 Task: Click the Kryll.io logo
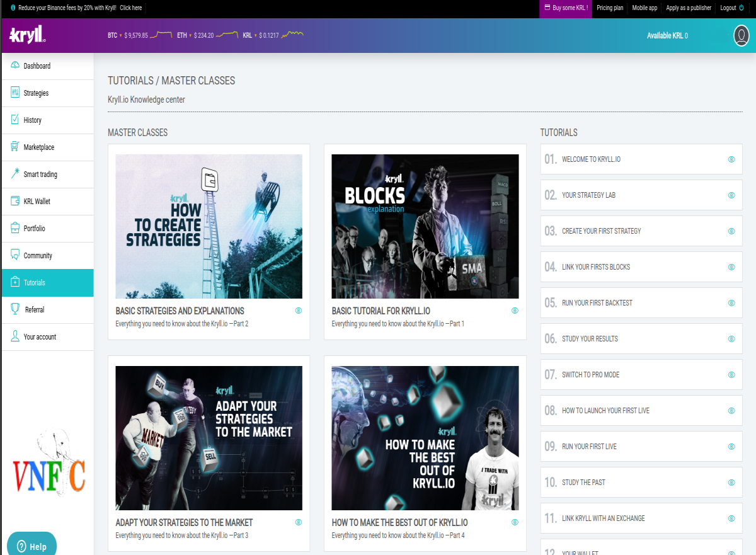(x=28, y=35)
